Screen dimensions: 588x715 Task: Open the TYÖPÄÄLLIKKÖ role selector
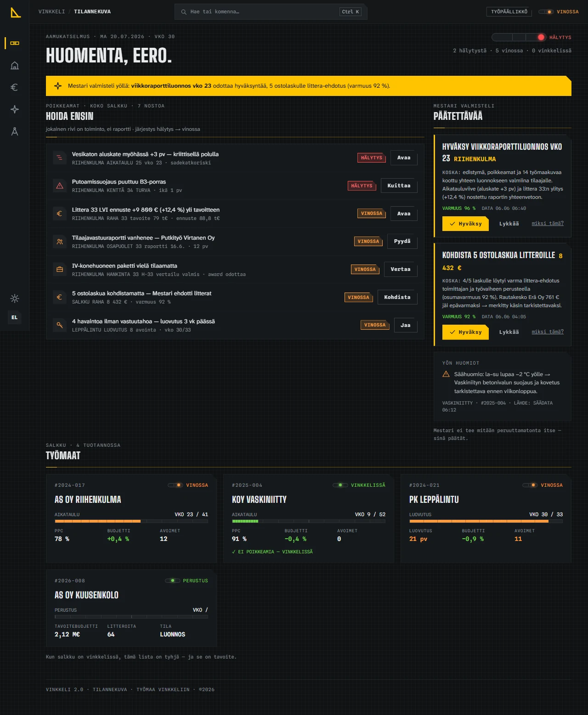point(509,11)
